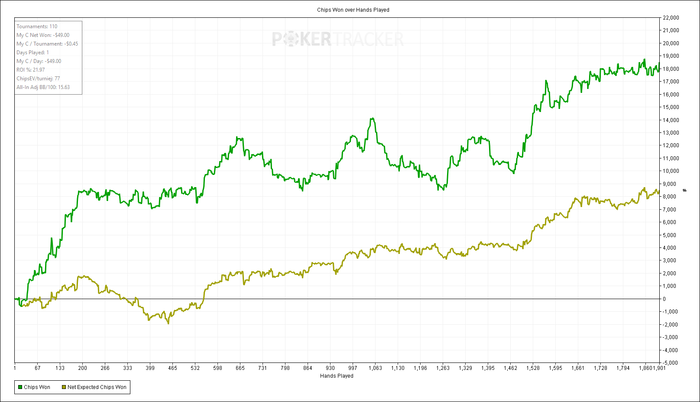
Task: Click the 14,000 y-axis value
Action: (x=671, y=120)
